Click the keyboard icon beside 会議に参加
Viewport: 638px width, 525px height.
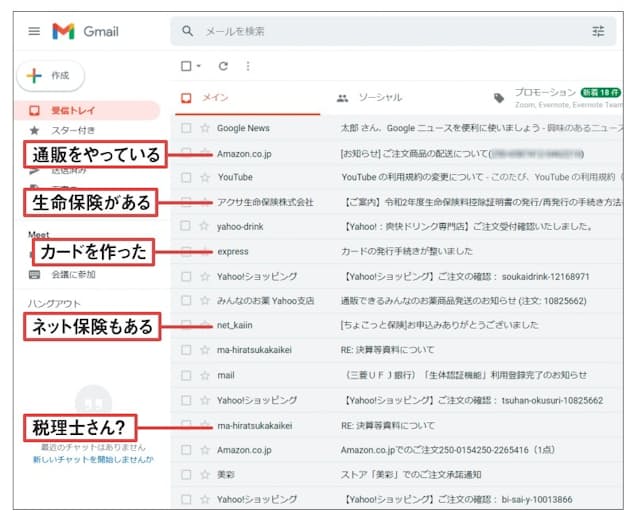click(x=35, y=275)
